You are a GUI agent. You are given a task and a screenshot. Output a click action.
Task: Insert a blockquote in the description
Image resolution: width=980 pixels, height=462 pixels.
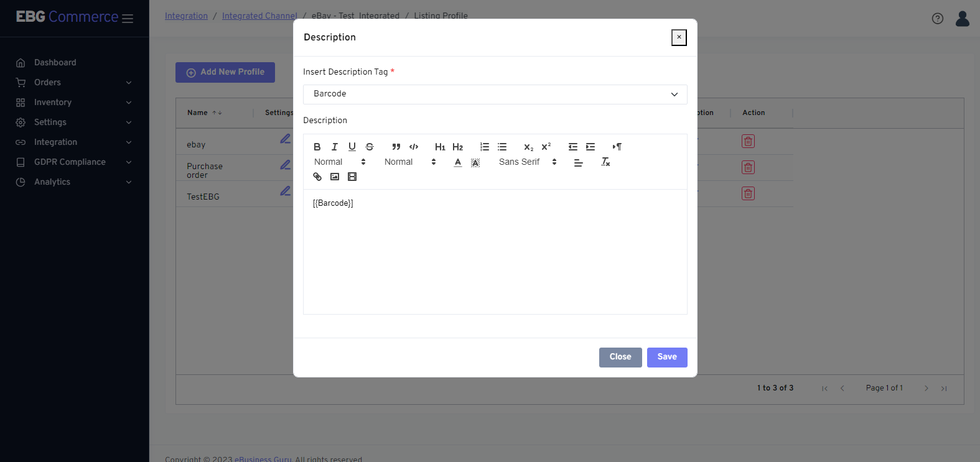click(396, 147)
